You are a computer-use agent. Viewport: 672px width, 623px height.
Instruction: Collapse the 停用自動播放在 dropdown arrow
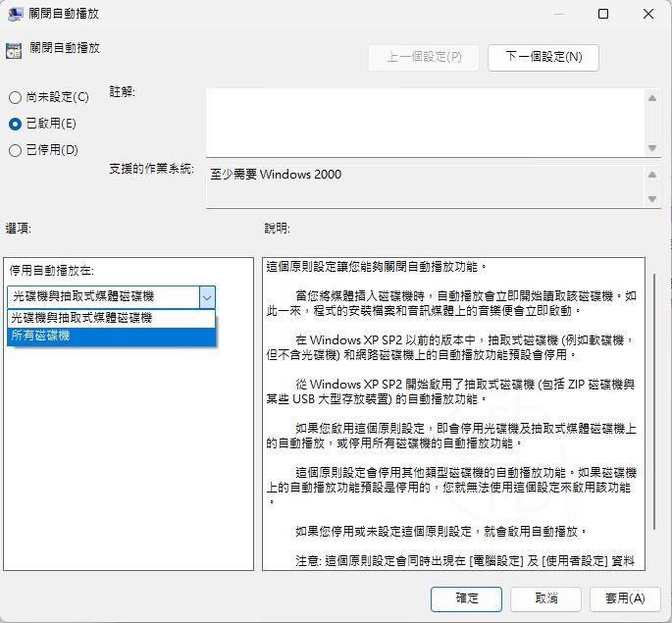click(x=207, y=297)
